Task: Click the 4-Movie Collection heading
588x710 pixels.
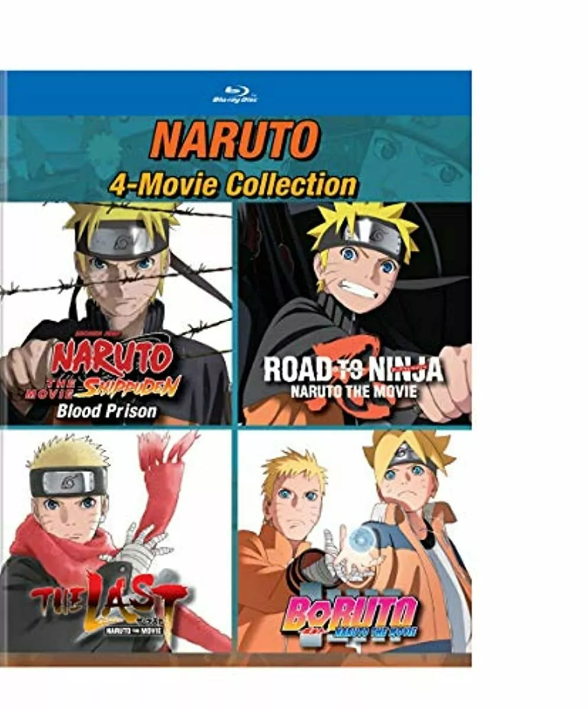Action: coord(232,185)
